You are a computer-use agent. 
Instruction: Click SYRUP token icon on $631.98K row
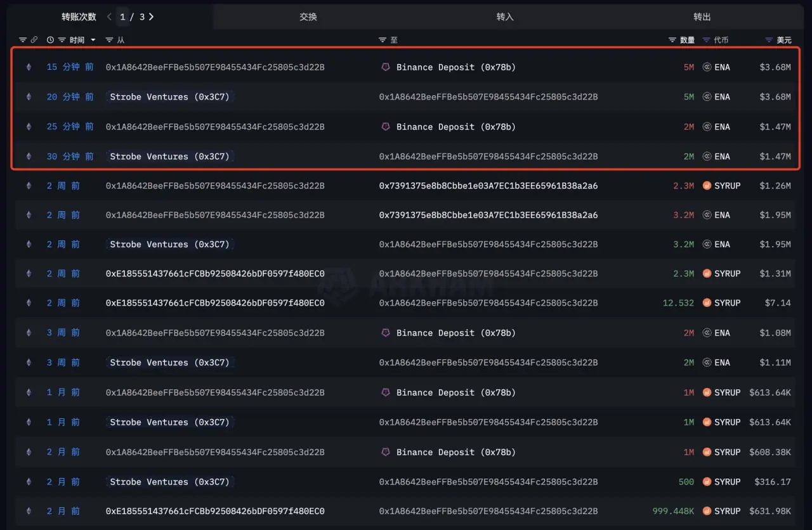[707, 511]
